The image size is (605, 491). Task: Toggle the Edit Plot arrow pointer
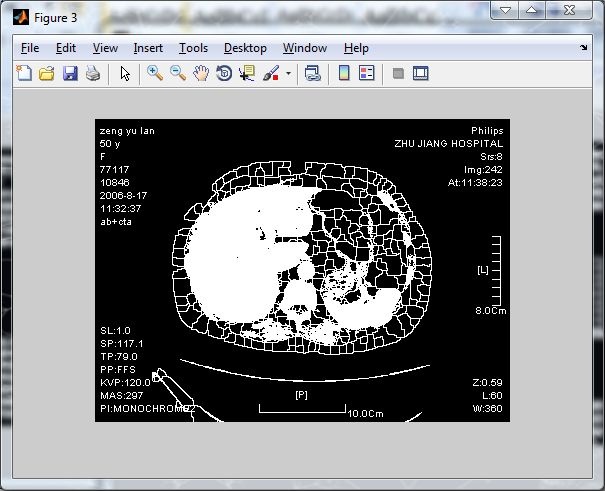coord(125,73)
